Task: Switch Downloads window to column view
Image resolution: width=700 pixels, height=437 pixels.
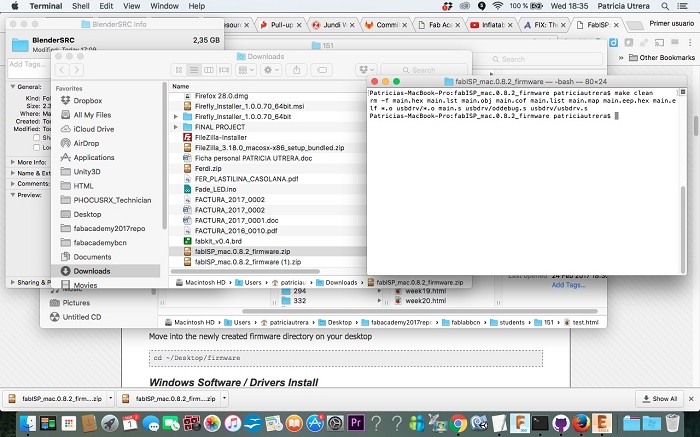Action: pos(208,70)
